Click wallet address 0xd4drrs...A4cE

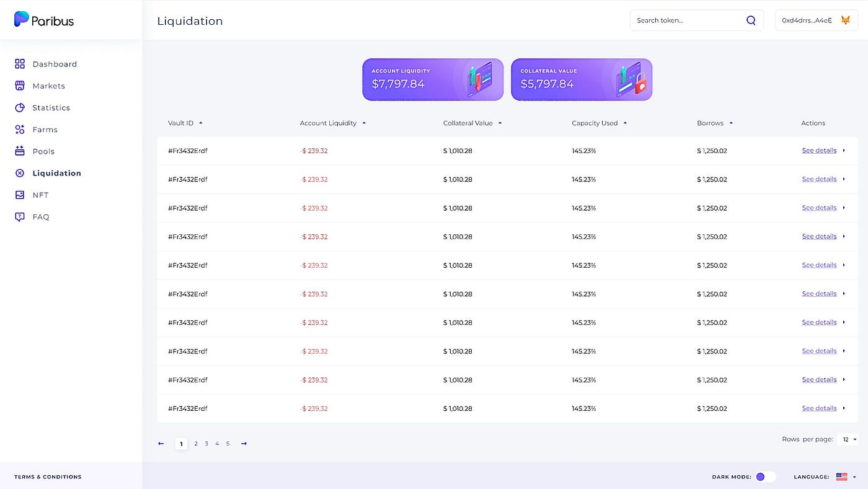click(807, 20)
